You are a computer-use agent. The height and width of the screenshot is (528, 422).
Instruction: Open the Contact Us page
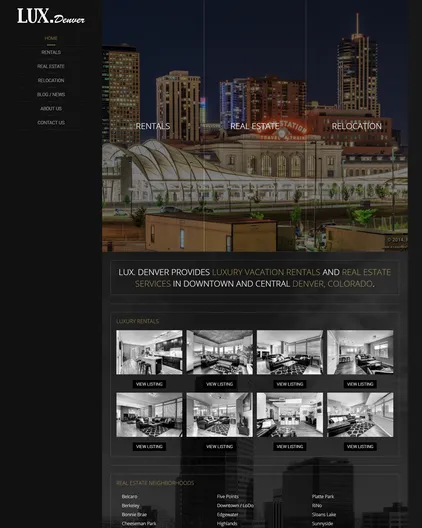pos(51,123)
